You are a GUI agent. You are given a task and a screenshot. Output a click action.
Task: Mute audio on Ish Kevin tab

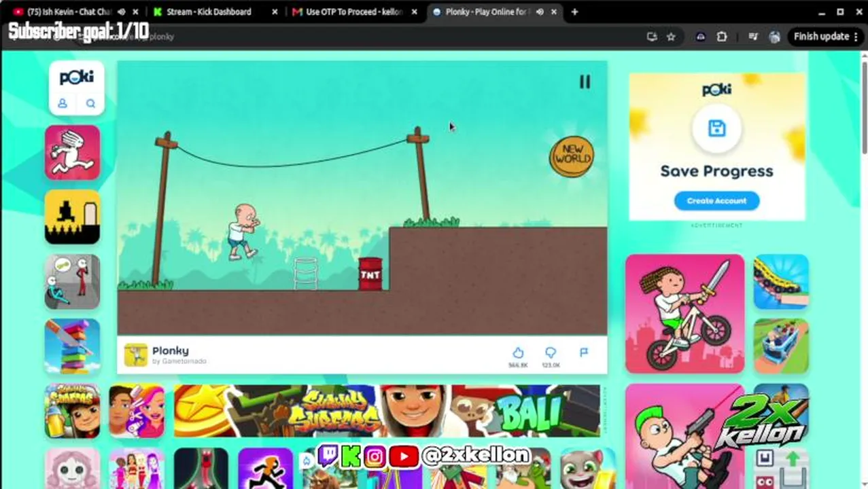121,12
